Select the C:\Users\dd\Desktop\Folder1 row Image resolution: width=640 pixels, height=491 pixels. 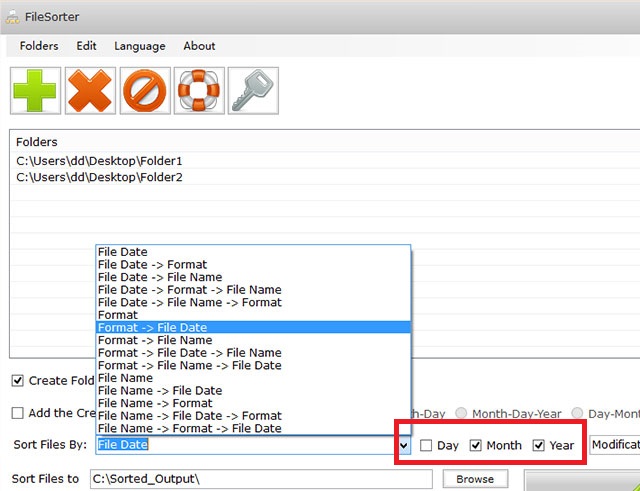[326, 161]
